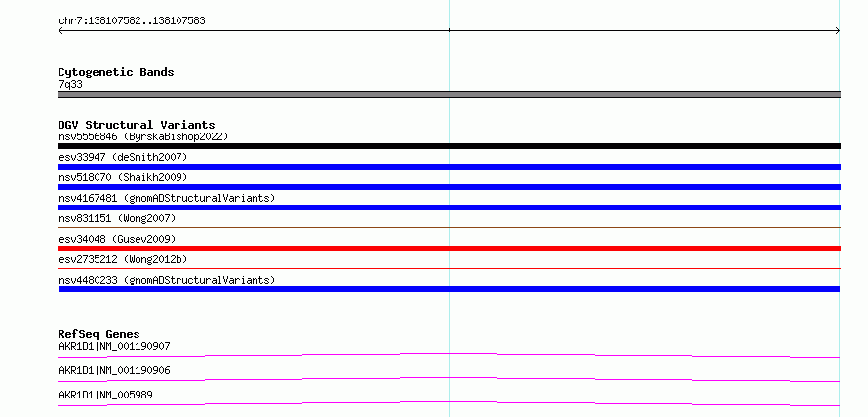Click the magenta NM_001190906 transcript line
Screen dimensions: 868x417
pyautogui.click(x=449, y=379)
